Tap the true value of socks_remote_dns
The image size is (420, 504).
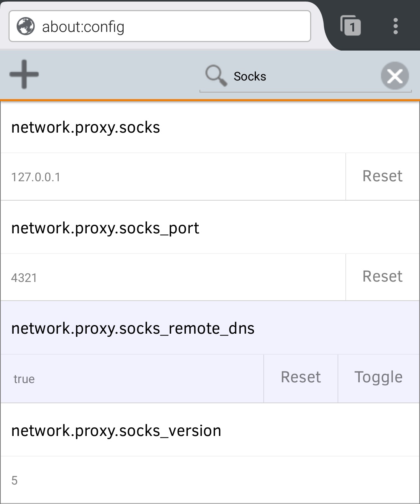pyautogui.click(x=24, y=379)
